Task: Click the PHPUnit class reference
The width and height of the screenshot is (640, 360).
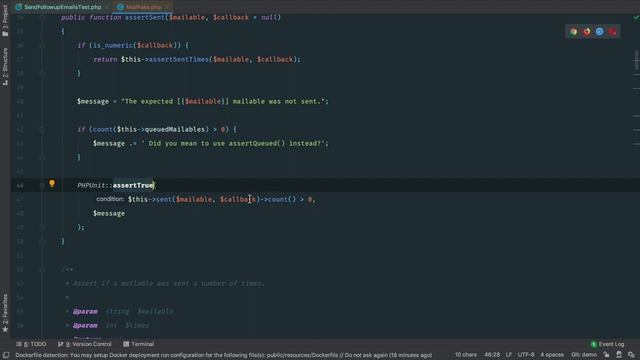Action: point(91,185)
